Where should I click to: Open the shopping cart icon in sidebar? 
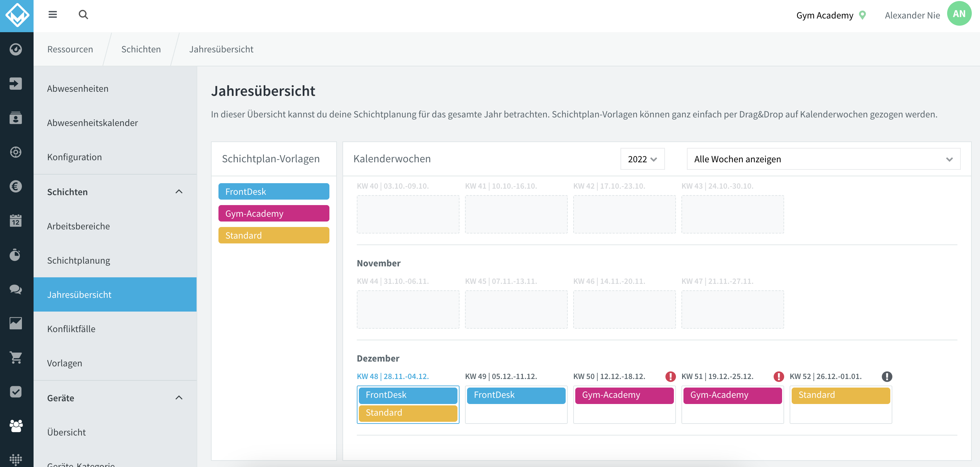click(x=16, y=357)
